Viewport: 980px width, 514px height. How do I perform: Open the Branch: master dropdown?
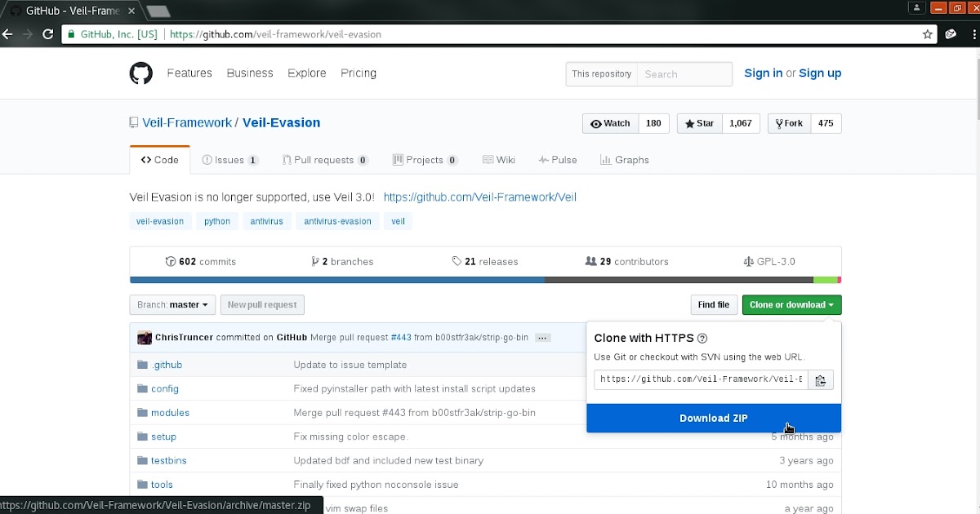(171, 304)
